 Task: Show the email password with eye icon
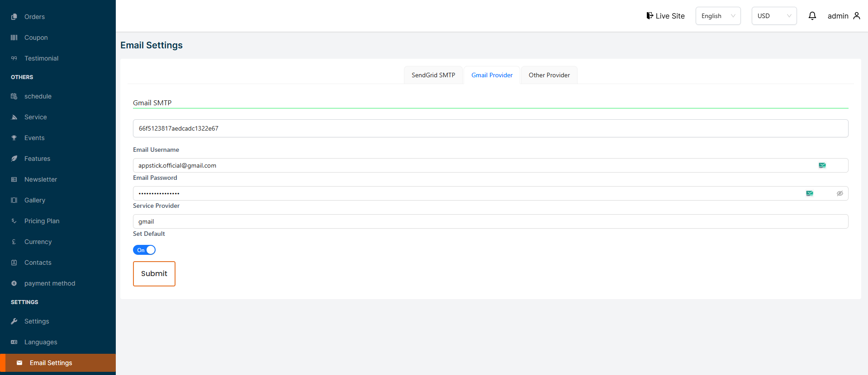click(840, 193)
